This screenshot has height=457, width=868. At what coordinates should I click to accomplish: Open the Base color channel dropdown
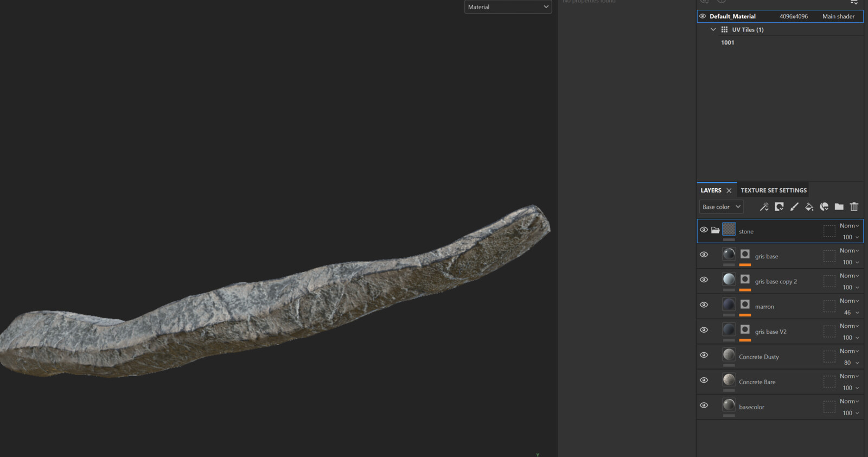[721, 207]
